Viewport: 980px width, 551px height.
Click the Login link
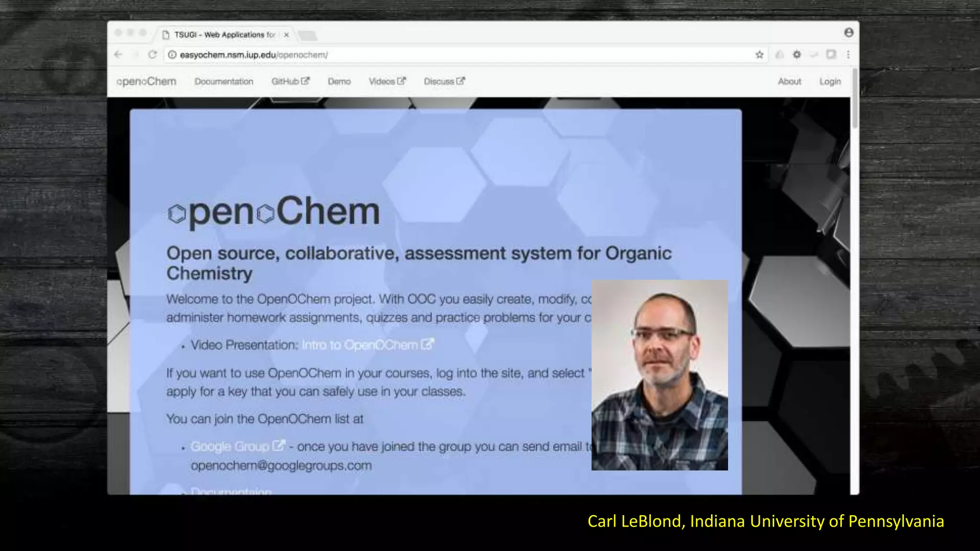[x=830, y=82]
